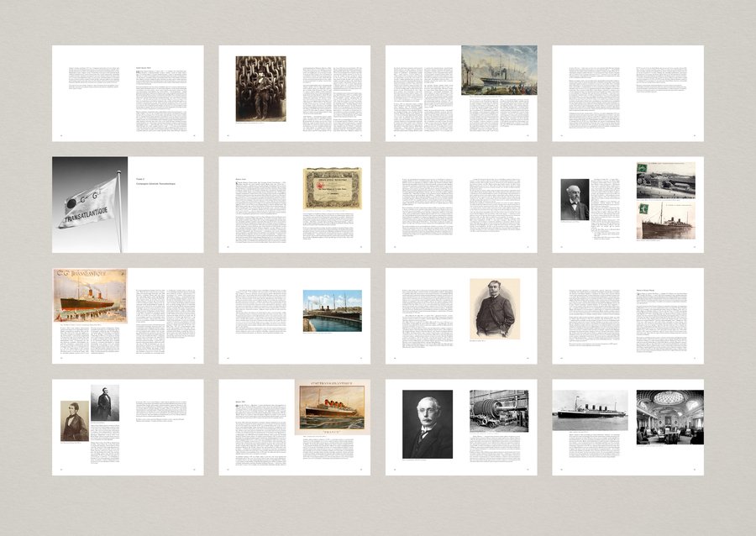Image resolution: width=756 pixels, height=536 pixels.
Task: Click the Transatlantique flag image
Action: point(90,204)
